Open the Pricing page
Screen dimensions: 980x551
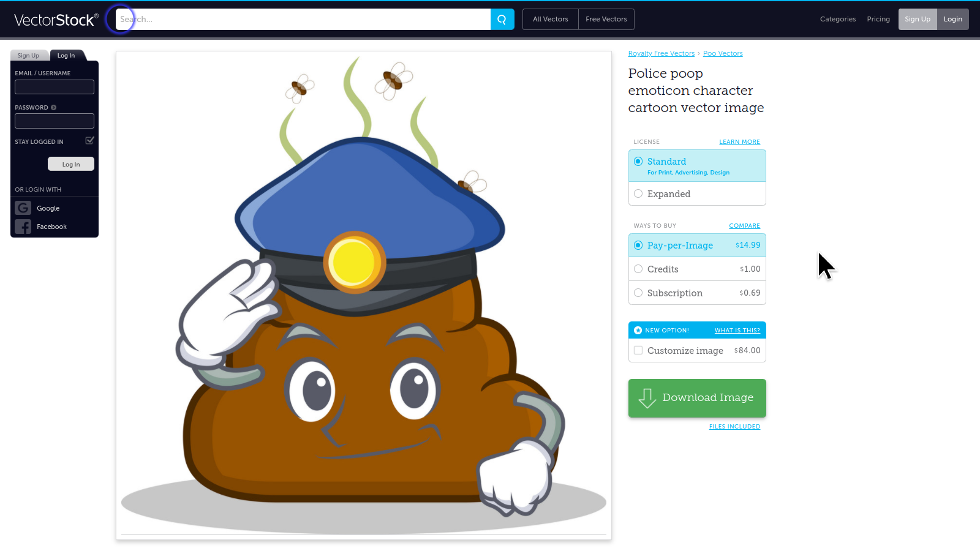[878, 20]
